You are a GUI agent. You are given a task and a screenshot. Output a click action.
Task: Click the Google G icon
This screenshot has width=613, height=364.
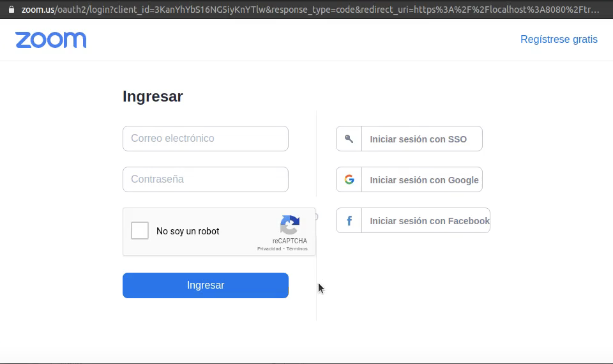coord(349,179)
